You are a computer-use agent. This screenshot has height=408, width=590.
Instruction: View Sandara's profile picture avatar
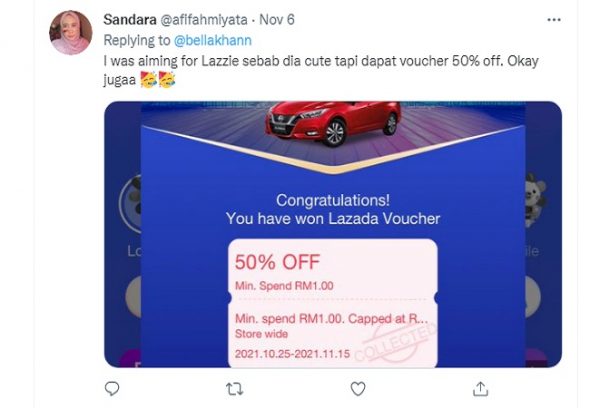(x=71, y=33)
